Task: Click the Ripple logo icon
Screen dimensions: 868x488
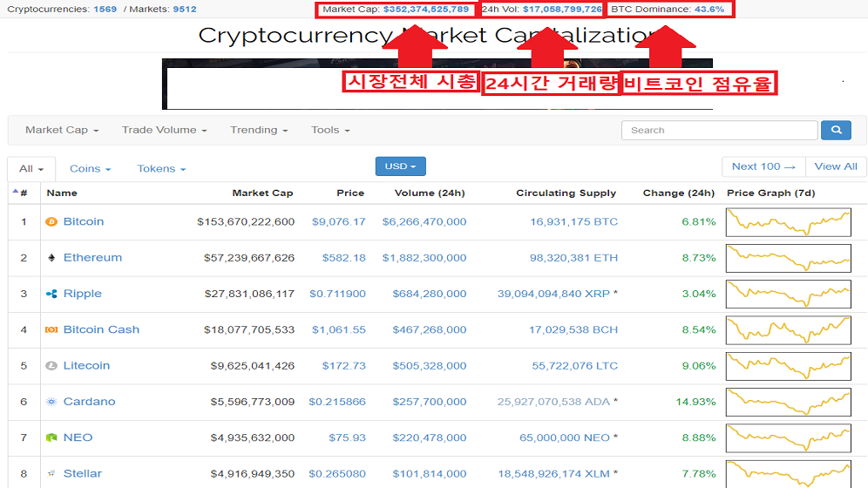Action: [x=51, y=295]
